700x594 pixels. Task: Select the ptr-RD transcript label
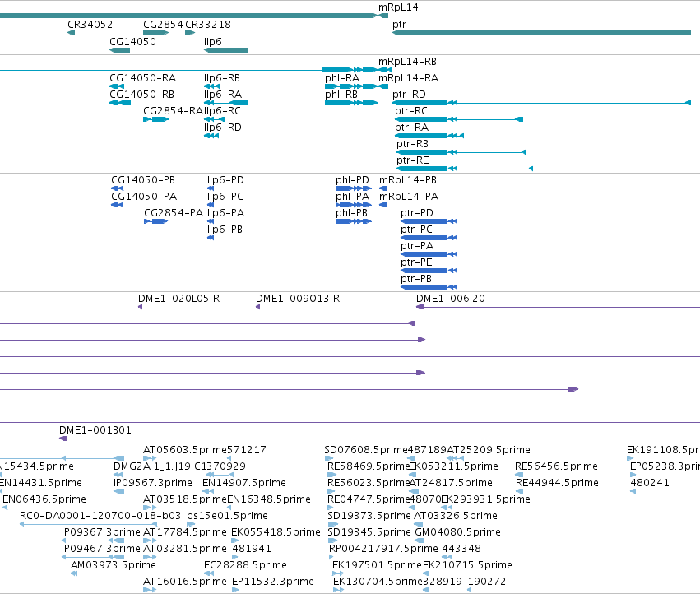pos(409,95)
